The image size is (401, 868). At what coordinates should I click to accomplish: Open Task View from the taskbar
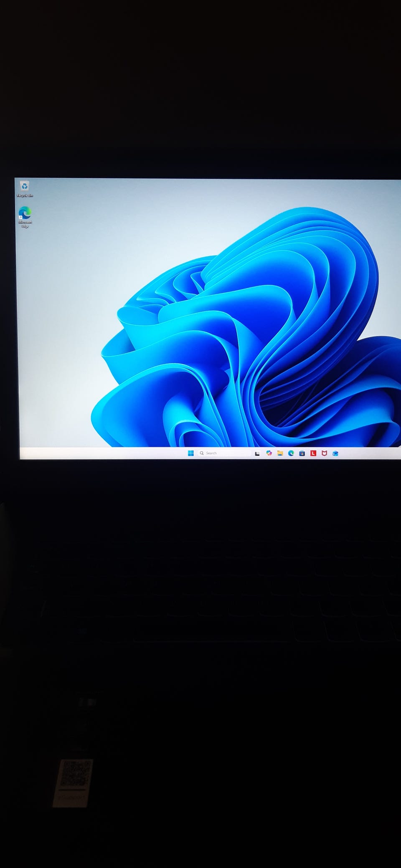click(x=257, y=453)
